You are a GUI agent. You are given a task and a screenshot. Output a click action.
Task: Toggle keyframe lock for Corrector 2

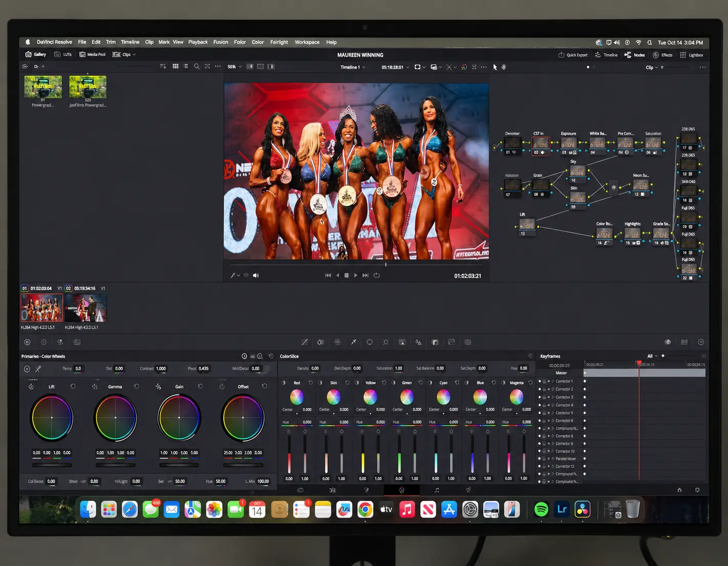(544, 389)
